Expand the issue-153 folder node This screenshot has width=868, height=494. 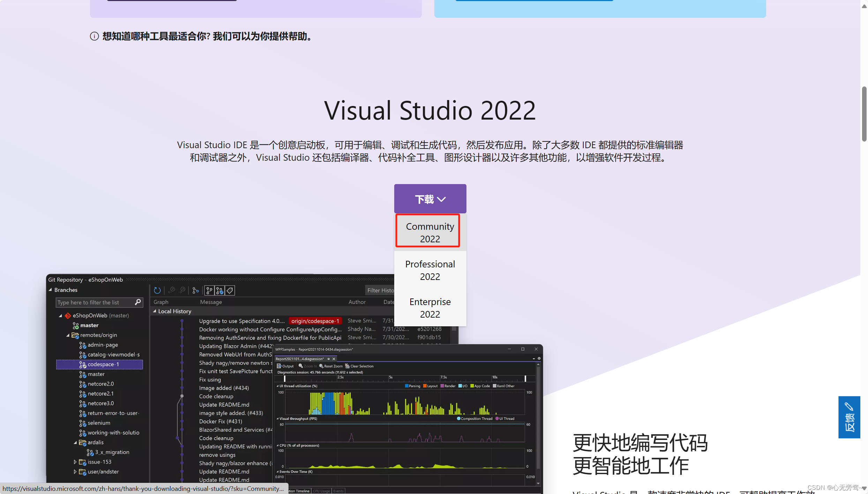coord(75,462)
